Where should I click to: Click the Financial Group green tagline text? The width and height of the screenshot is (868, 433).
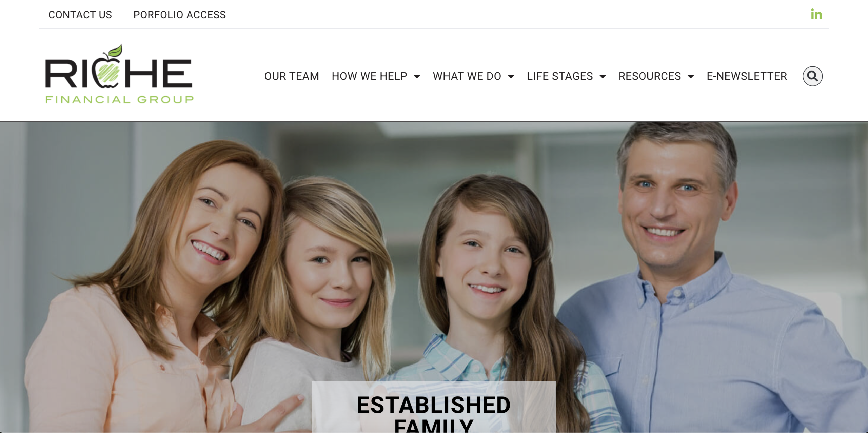coord(119,99)
